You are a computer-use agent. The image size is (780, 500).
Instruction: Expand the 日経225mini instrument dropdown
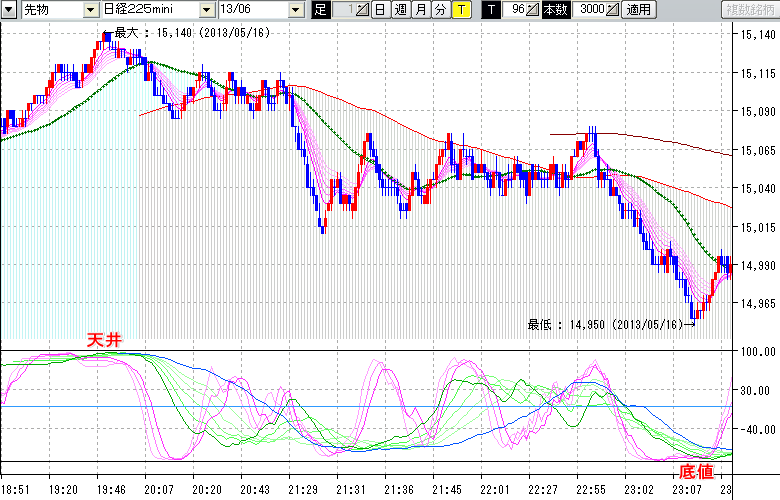207,9
